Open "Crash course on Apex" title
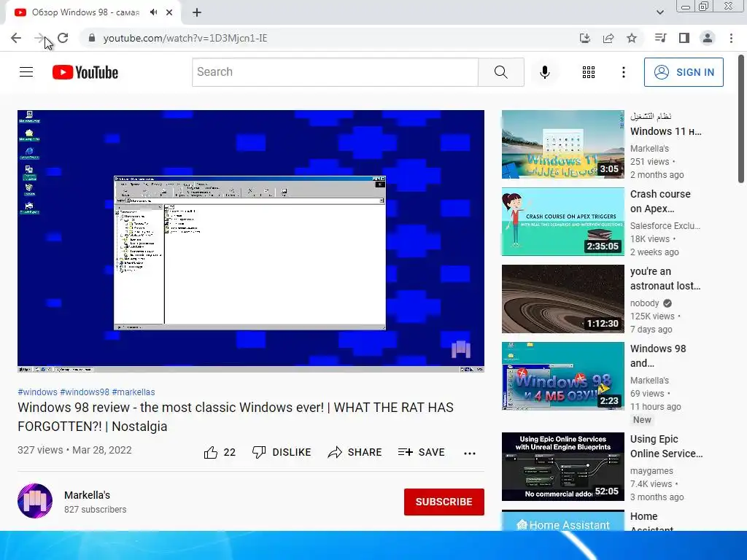The width and height of the screenshot is (747, 560). pyautogui.click(x=660, y=201)
